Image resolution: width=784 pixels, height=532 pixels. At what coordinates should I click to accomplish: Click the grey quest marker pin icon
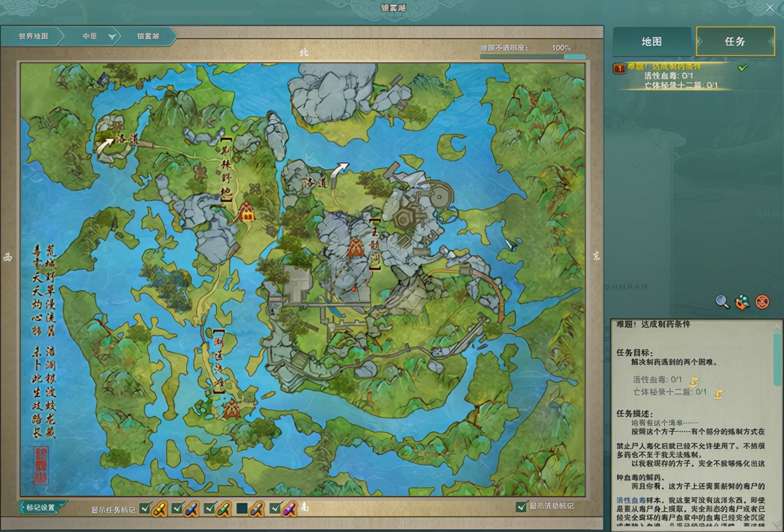point(257,509)
